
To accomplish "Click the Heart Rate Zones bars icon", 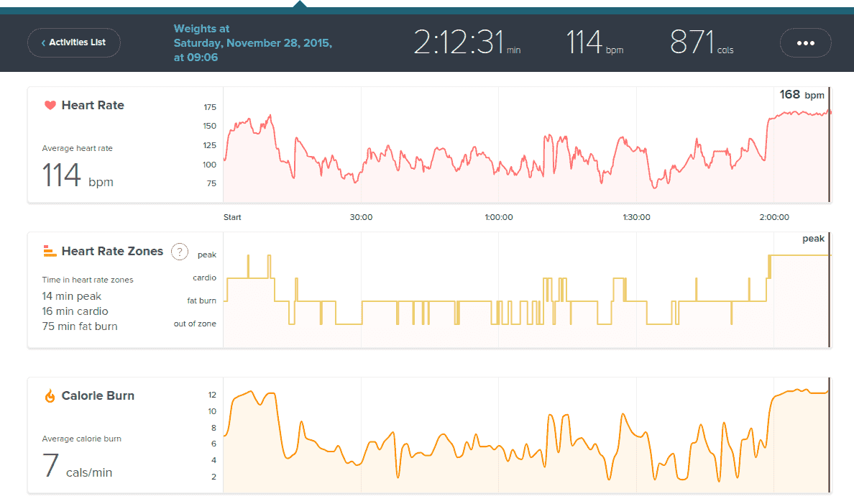I will click(50, 251).
